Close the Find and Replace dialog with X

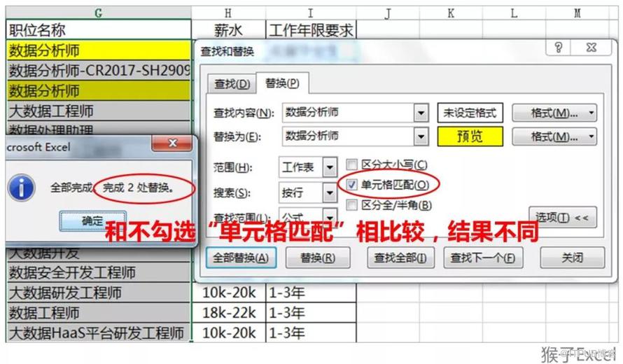[x=591, y=48]
